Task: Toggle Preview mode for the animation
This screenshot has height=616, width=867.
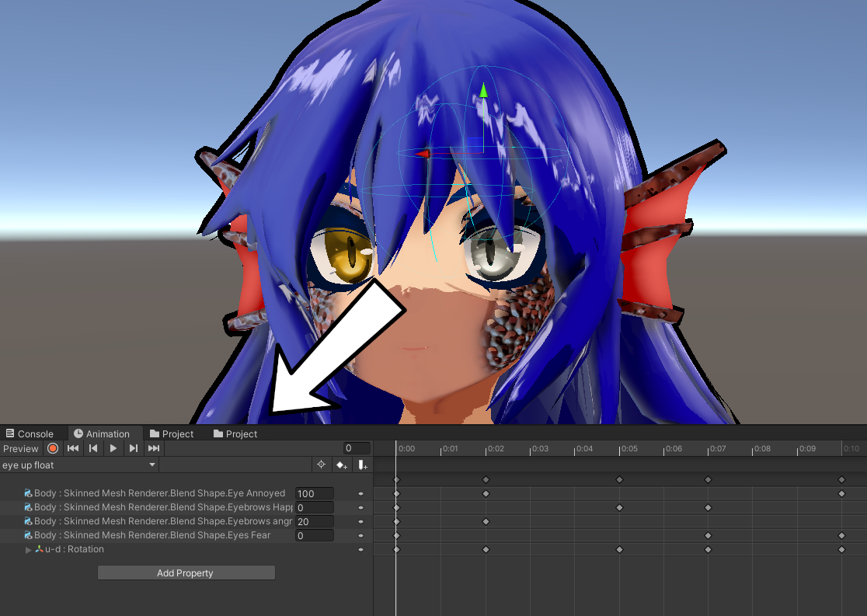Action: (x=20, y=448)
